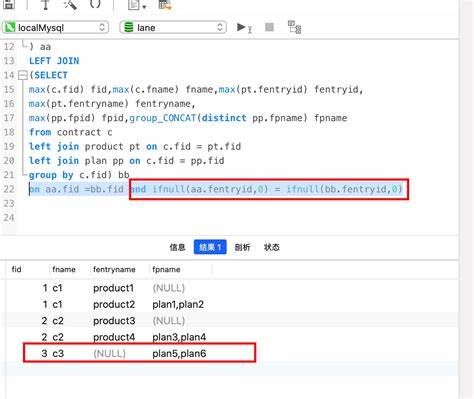
Task: Switch to the 信息 tab
Action: [177, 247]
